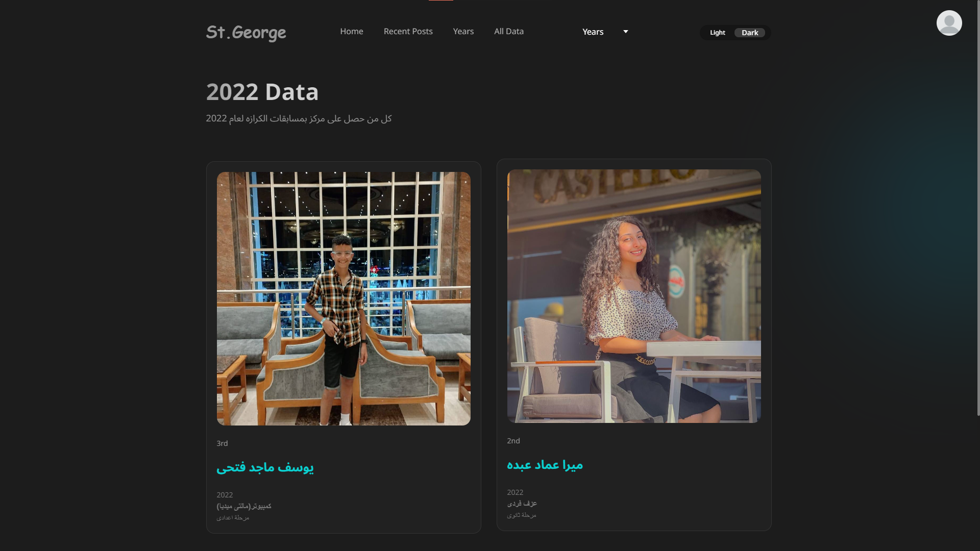Click the photo of girl at cafe table
This screenshot has width=980, height=551.
tap(633, 296)
